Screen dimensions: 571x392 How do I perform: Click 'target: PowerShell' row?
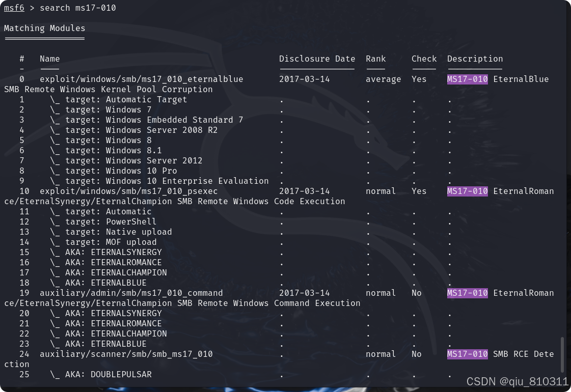tap(103, 221)
